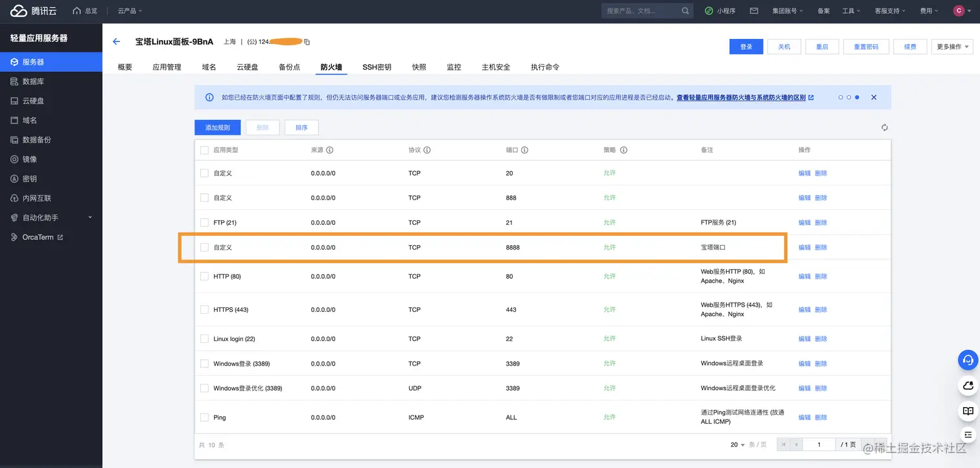Check the Linux login (22) rule
Screen dimensions: 980x468
(x=204, y=339)
